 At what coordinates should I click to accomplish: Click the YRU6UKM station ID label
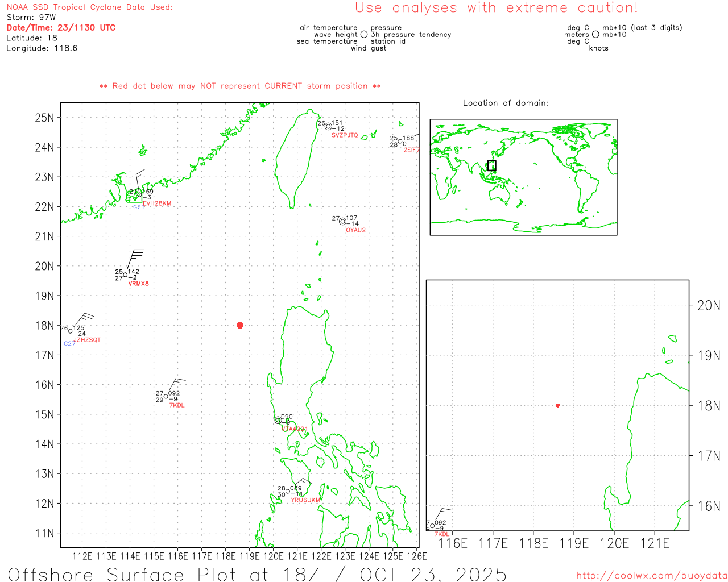[305, 500]
